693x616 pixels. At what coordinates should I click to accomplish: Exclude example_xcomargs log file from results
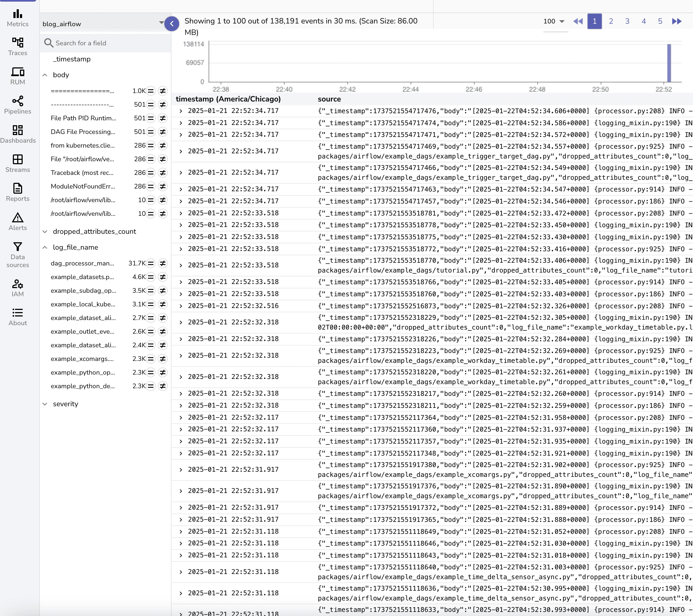click(x=163, y=359)
